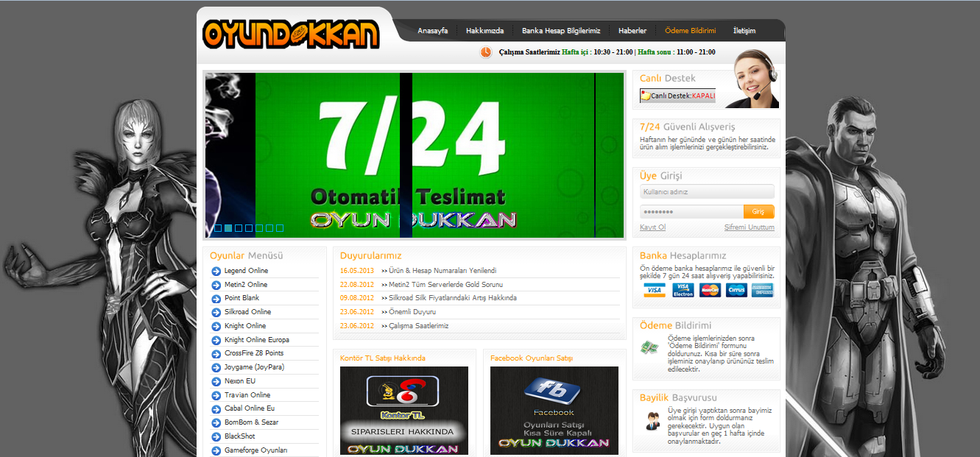Click the Canlı Destek status button
The image size is (980, 457).
[x=677, y=96]
